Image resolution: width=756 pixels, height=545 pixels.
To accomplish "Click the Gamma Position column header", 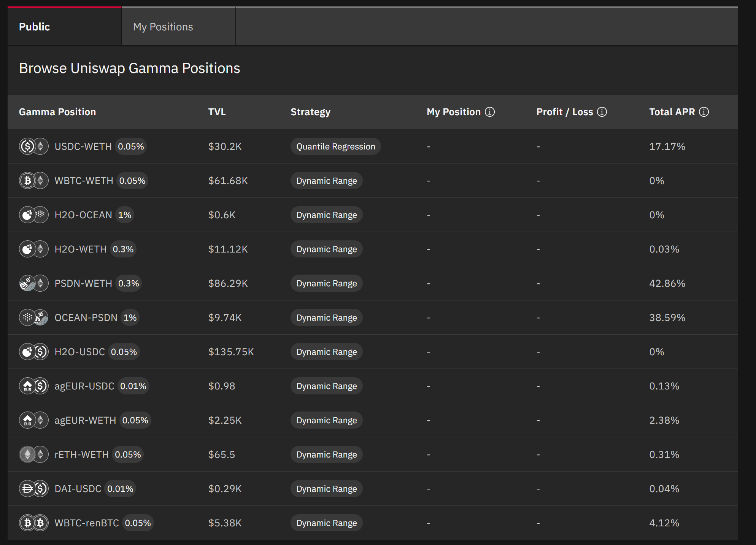I will click(x=57, y=112).
